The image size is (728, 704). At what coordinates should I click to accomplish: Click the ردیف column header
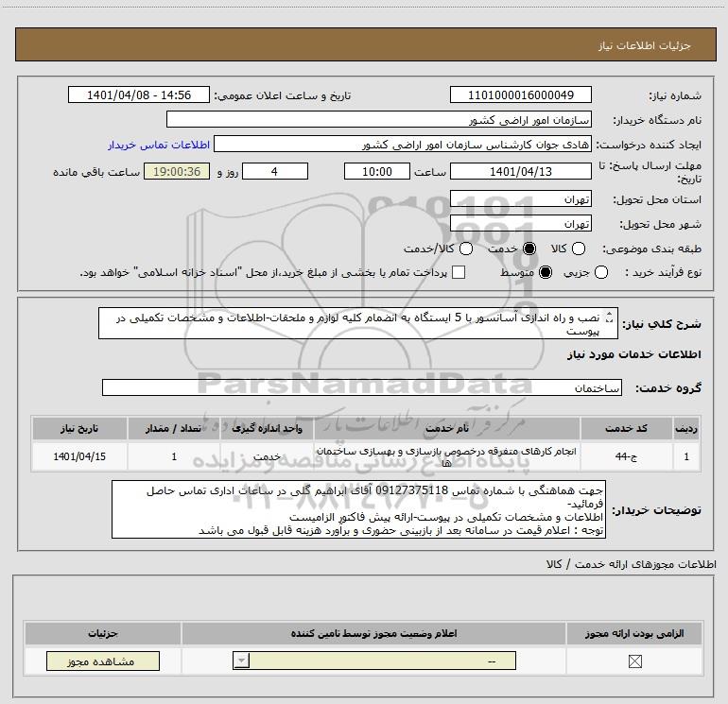pos(686,428)
